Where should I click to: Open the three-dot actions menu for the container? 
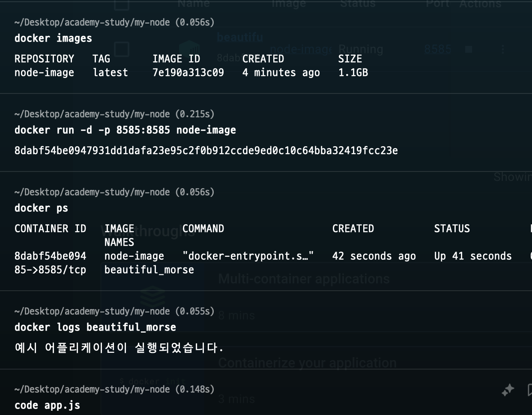[503, 49]
